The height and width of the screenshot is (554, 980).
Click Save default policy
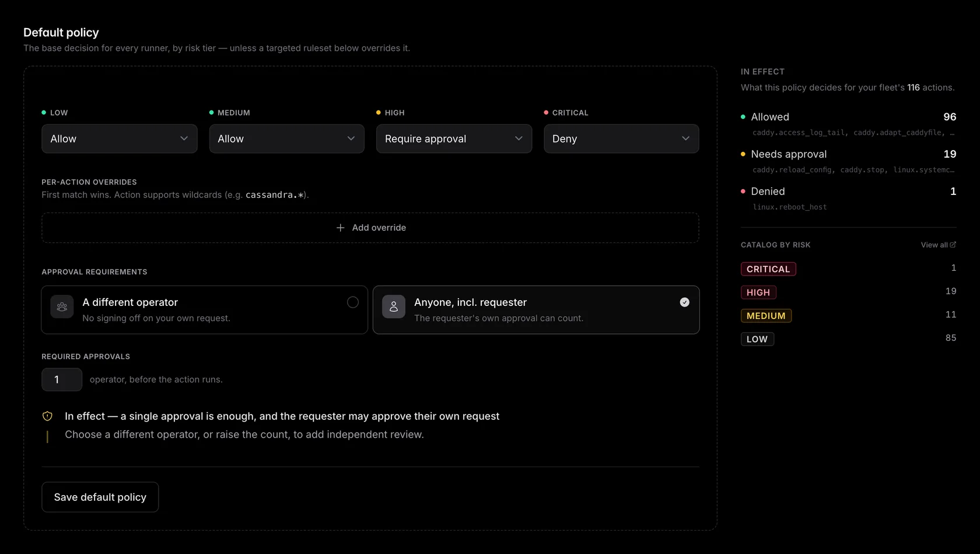coord(100,497)
